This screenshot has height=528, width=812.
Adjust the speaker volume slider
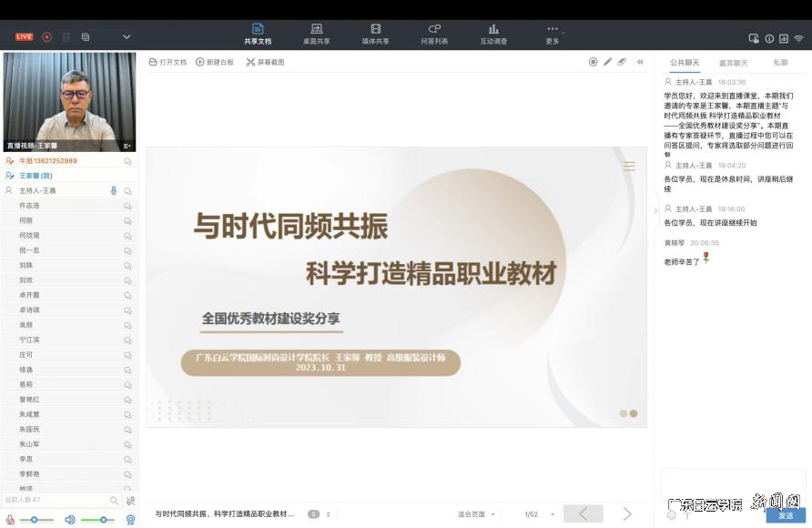pyautogui.click(x=103, y=517)
